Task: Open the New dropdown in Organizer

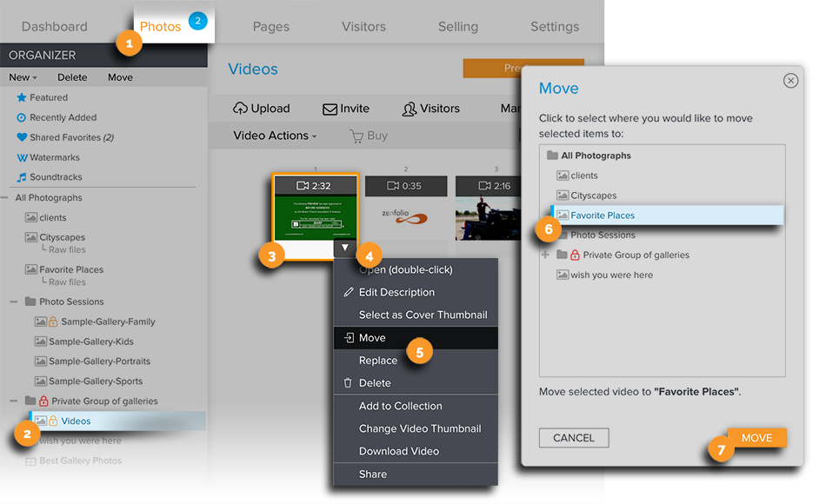Action: click(23, 77)
